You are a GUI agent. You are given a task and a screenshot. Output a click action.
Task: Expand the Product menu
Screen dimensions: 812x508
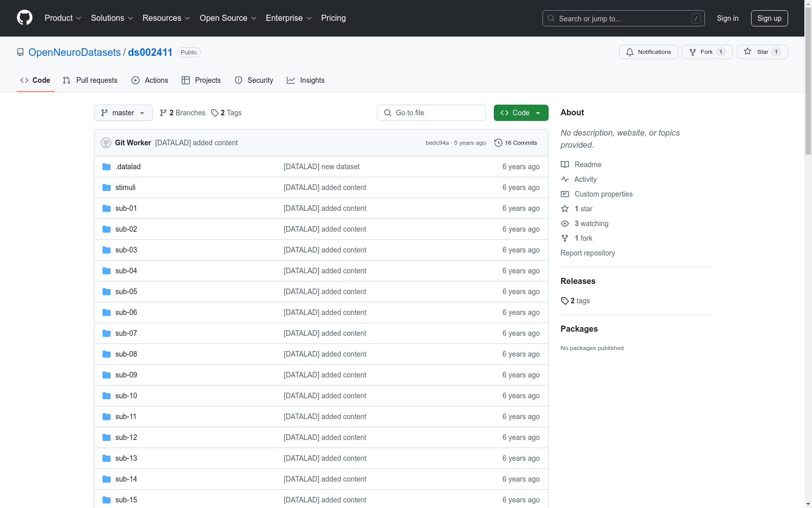point(63,18)
